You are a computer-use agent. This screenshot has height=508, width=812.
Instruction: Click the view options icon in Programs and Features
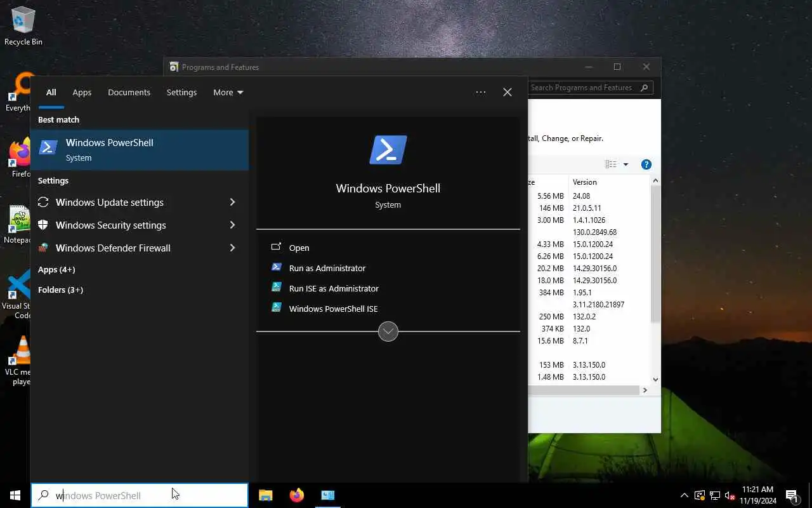611,164
